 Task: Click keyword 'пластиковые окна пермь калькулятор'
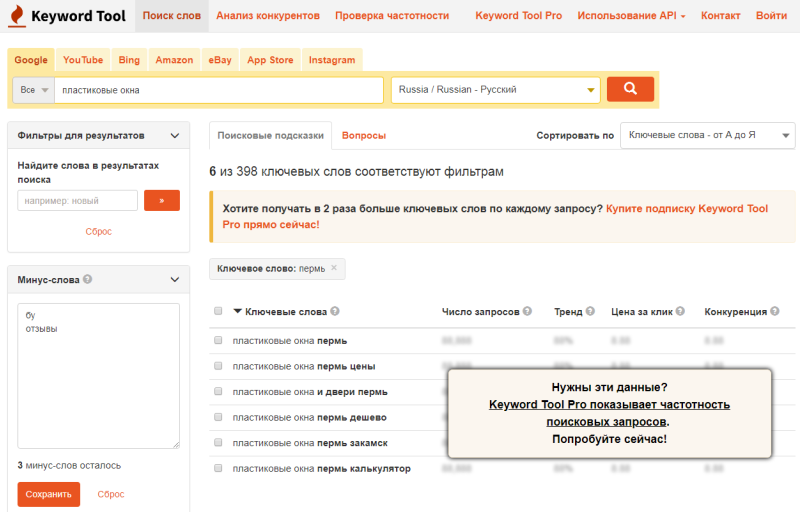[x=321, y=468]
